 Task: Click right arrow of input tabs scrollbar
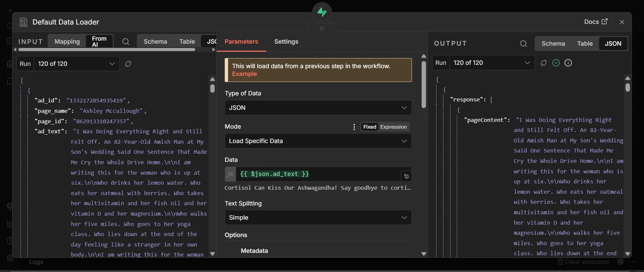(214, 50)
